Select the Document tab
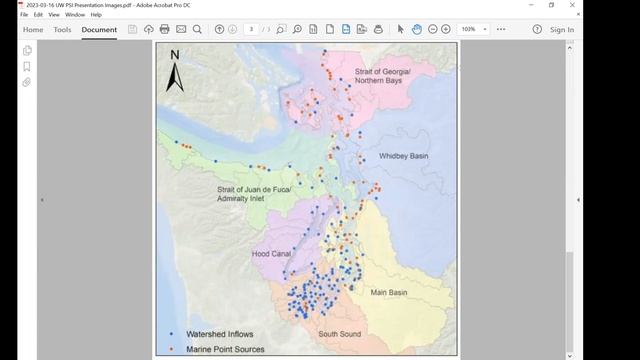The image size is (640, 360). click(99, 29)
